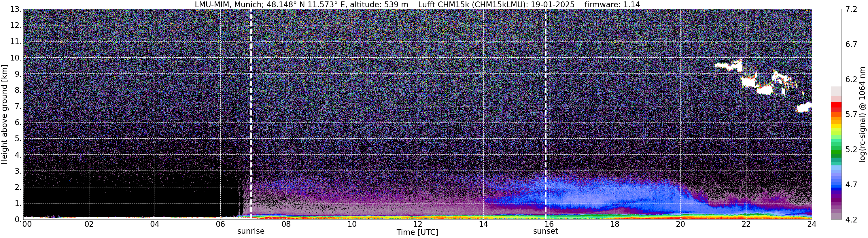
Task: Click the height tick label '3.'
Action: (x=18, y=171)
